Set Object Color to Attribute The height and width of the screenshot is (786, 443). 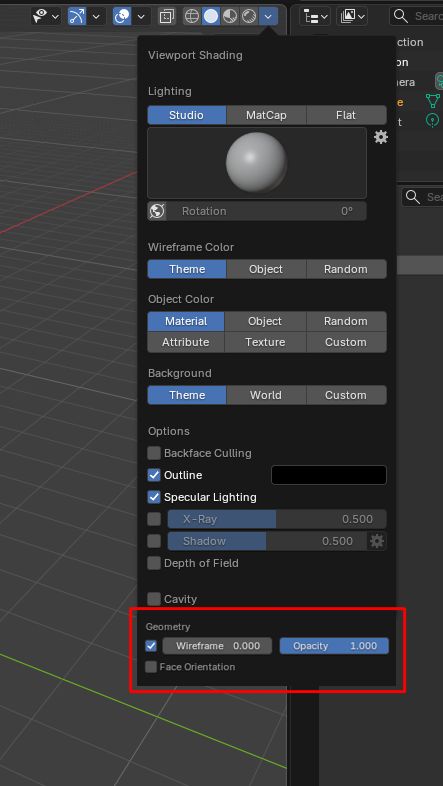click(x=186, y=342)
